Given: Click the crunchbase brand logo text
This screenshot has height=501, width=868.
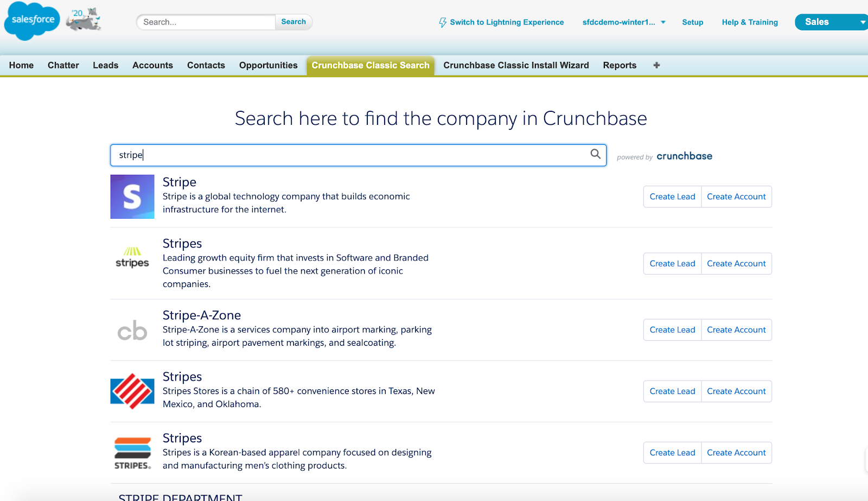Looking at the screenshot, I should 684,156.
